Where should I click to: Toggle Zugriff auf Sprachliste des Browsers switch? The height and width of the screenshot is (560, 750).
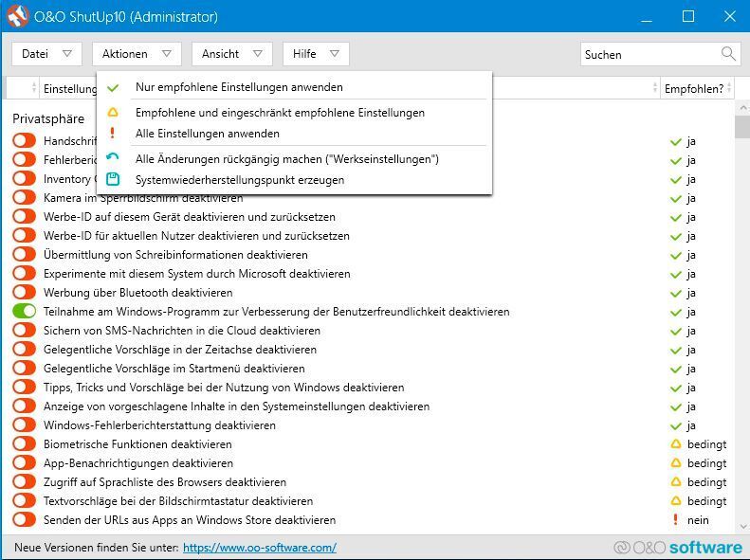(25, 481)
